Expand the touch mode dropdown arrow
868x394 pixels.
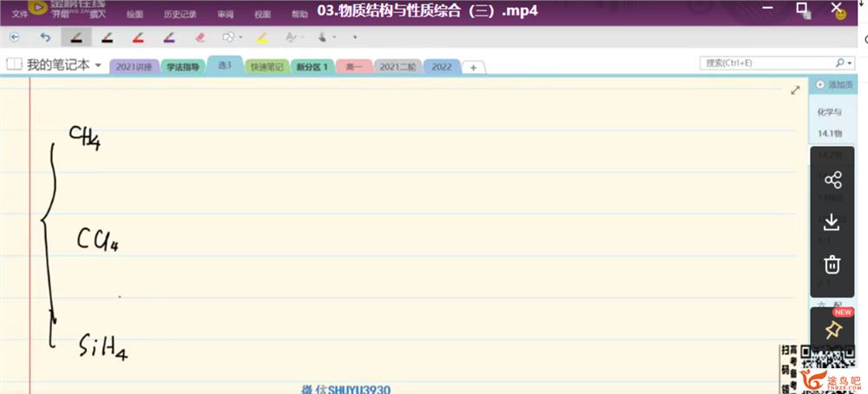click(x=335, y=37)
